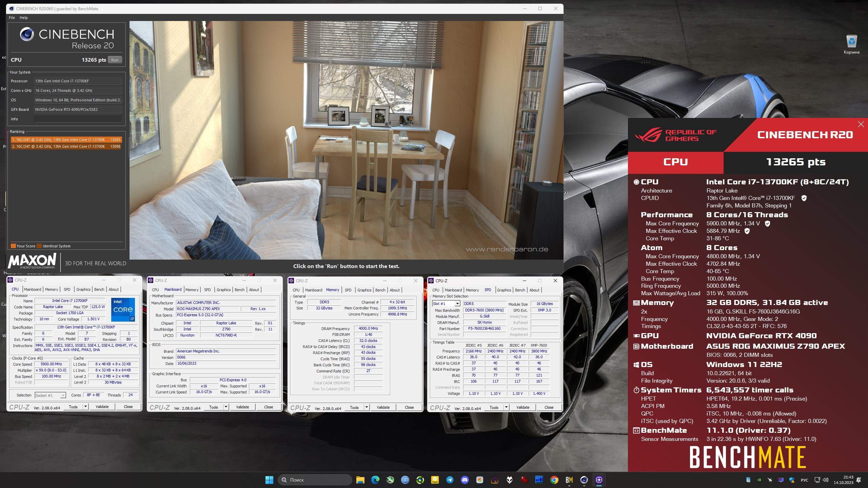Click the Intel Core i7 logo in CPU-Z

click(123, 309)
